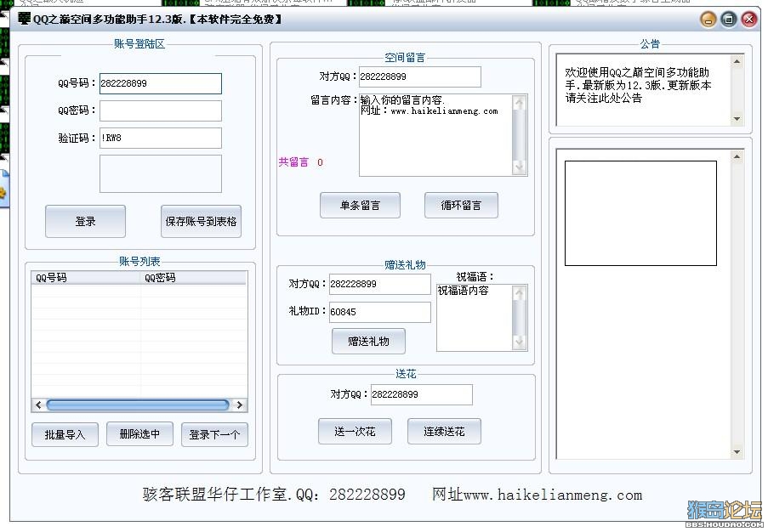Click the up arrow of the 祝福语 scrollbar
The height and width of the screenshot is (532, 768).
click(519, 292)
